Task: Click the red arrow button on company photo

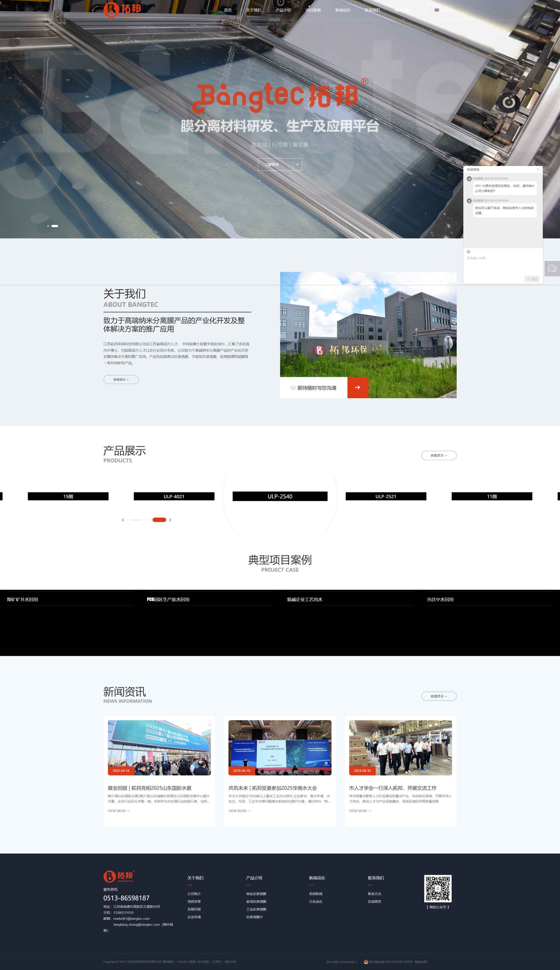Action: pos(357,387)
